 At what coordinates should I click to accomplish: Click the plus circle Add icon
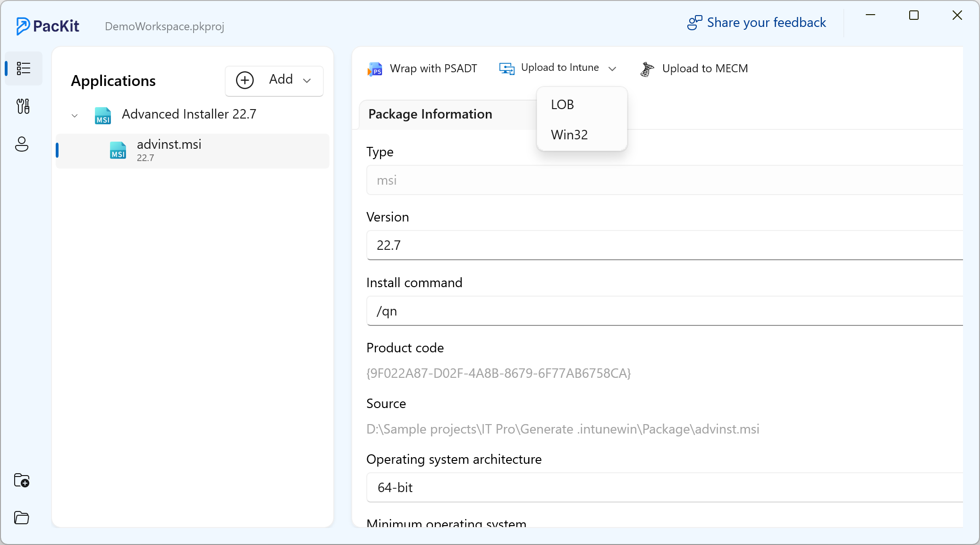(245, 80)
